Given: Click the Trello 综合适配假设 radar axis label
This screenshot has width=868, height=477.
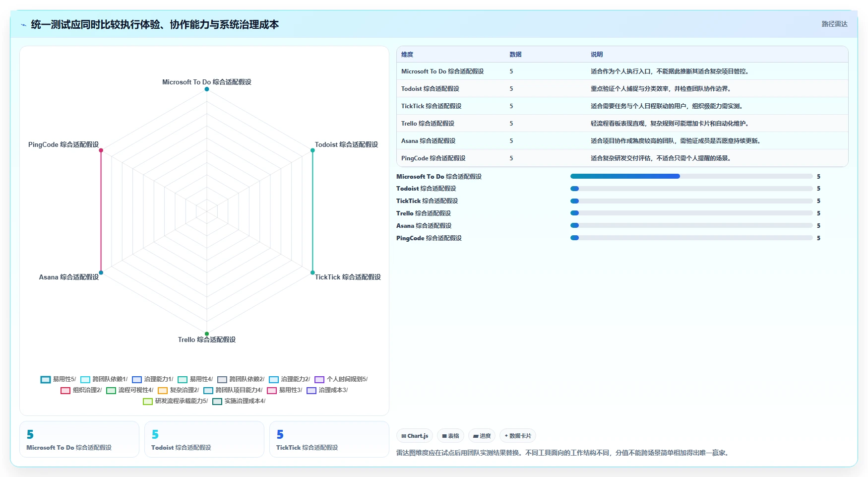Looking at the screenshot, I should click(207, 340).
